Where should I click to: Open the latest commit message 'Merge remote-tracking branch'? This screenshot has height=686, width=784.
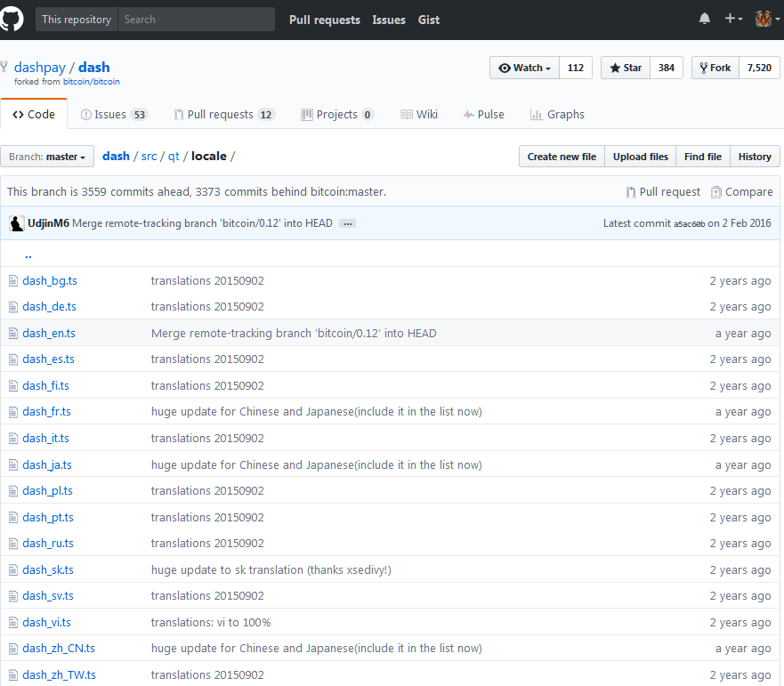tap(203, 223)
